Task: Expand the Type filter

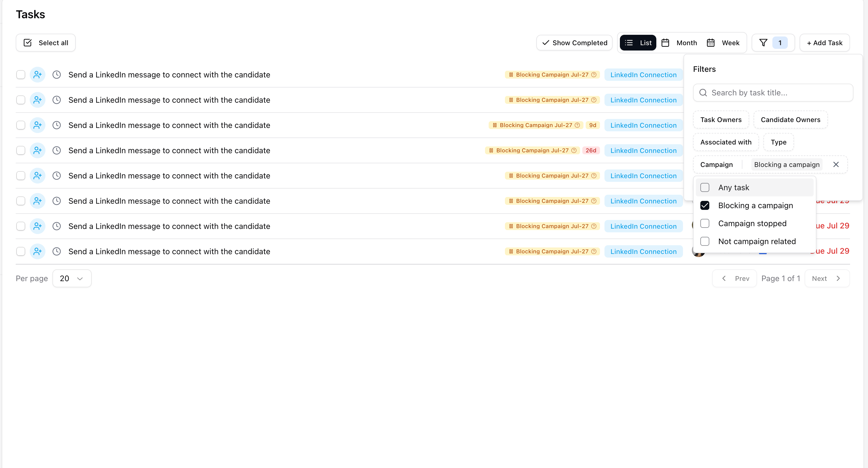Action: click(x=778, y=142)
